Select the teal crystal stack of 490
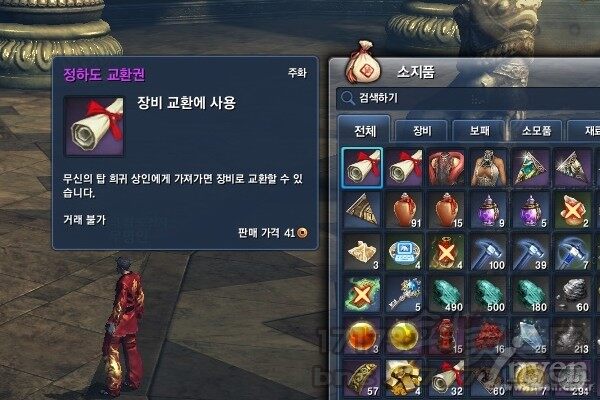This screenshot has width=600, height=400. (447, 294)
